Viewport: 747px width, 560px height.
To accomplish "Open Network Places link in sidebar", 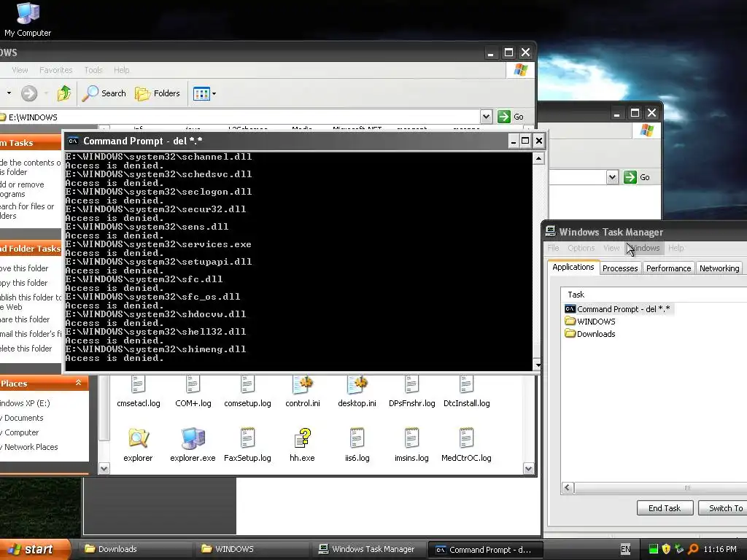I will click(x=29, y=447).
